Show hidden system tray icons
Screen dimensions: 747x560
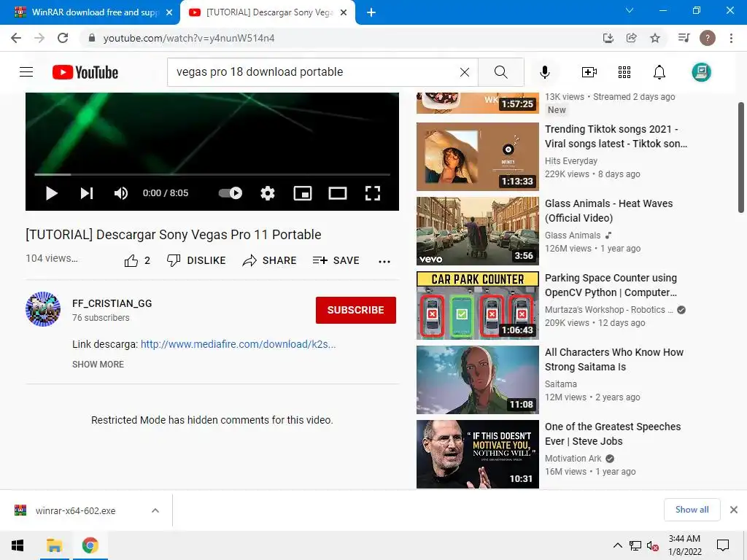tap(617, 545)
